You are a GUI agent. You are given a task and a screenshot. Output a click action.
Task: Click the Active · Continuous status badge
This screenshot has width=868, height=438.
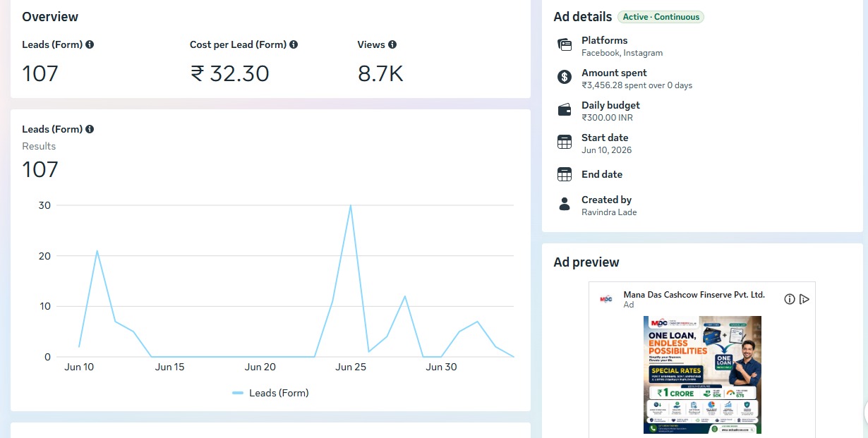click(x=661, y=17)
